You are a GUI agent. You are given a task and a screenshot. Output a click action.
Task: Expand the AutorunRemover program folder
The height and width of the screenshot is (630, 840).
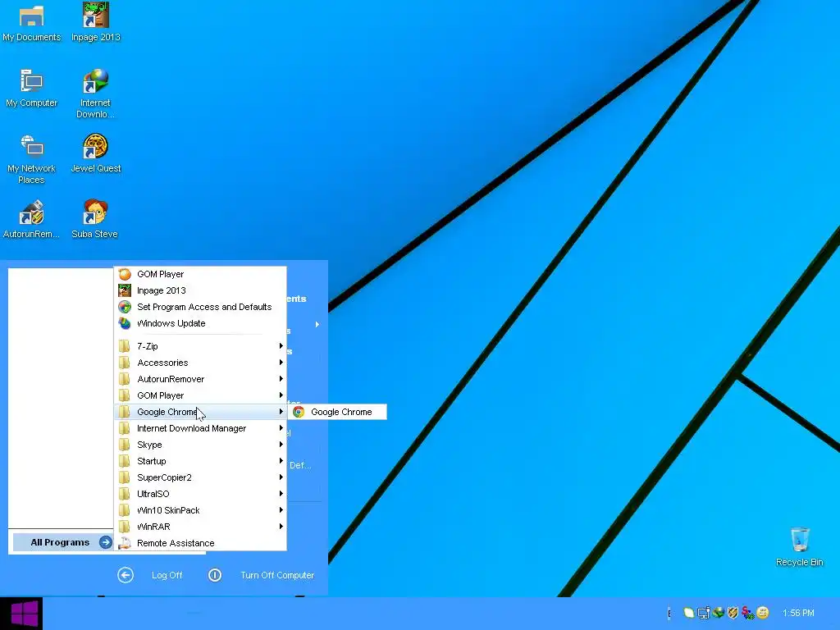(200, 379)
